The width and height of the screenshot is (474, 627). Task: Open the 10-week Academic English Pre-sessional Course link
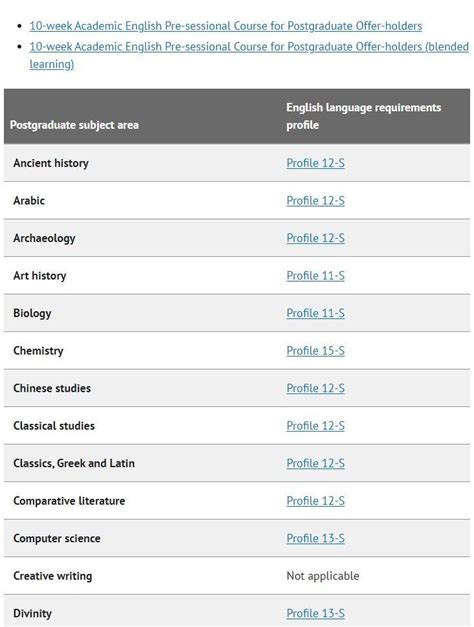pyautogui.click(x=226, y=26)
